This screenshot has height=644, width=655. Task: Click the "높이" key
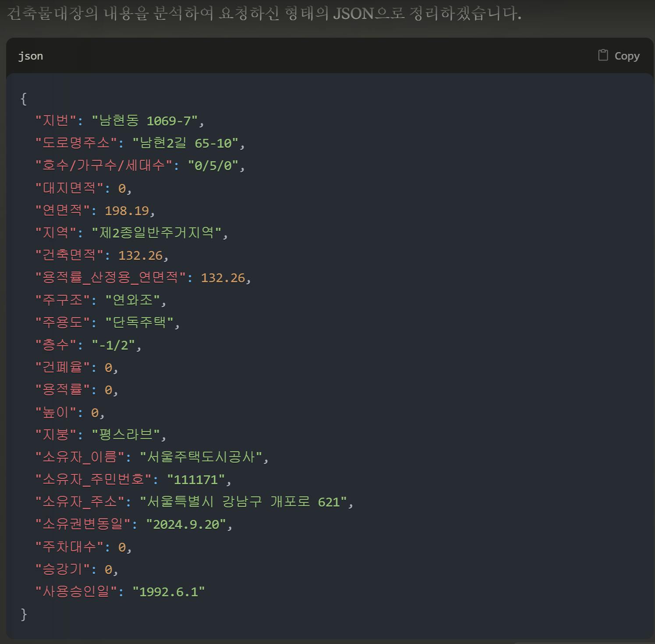(56, 412)
